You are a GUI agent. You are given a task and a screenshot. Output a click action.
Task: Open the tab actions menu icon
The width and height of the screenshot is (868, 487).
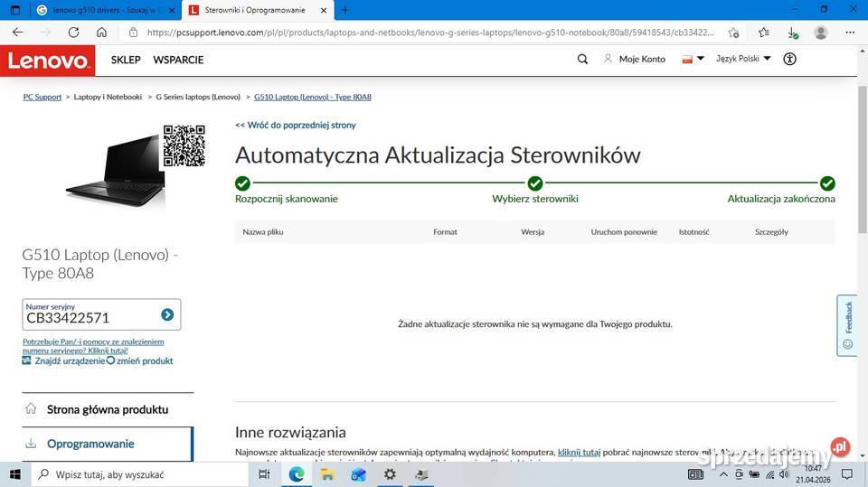[x=15, y=10]
